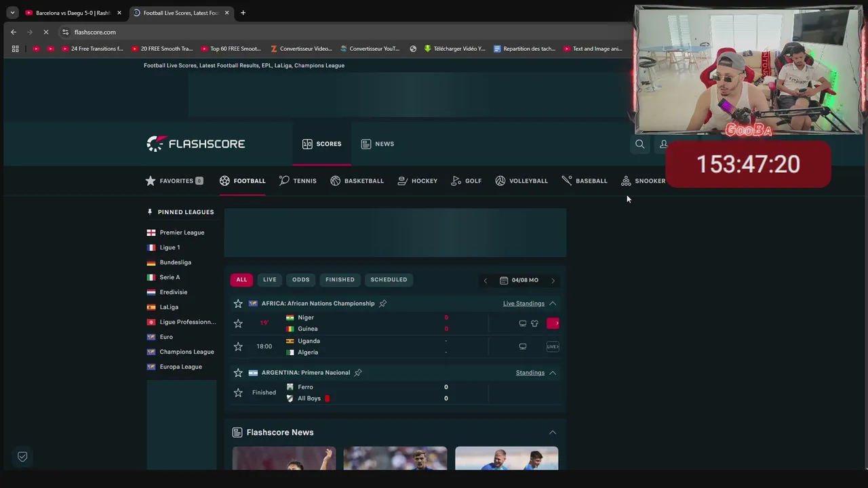Image resolution: width=868 pixels, height=488 pixels.
Task: Filter by FINISHED matches
Action: click(340, 280)
